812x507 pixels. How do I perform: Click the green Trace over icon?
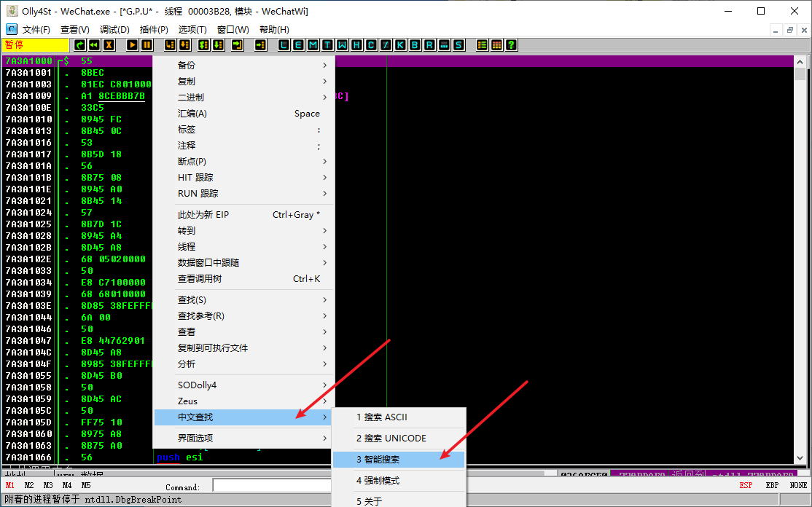219,45
